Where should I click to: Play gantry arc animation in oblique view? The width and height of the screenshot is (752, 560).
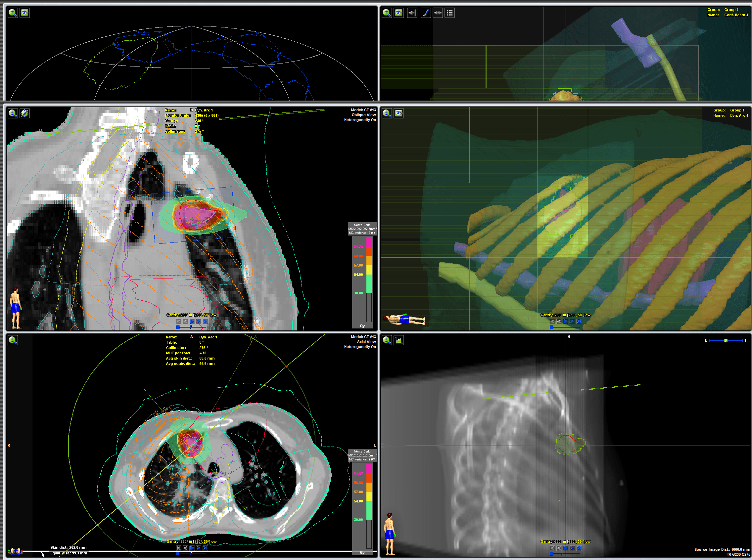tap(192, 322)
